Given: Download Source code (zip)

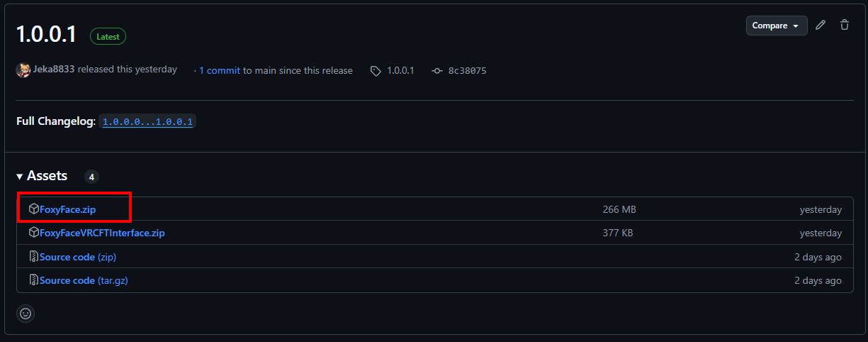Looking at the screenshot, I should (x=77, y=257).
